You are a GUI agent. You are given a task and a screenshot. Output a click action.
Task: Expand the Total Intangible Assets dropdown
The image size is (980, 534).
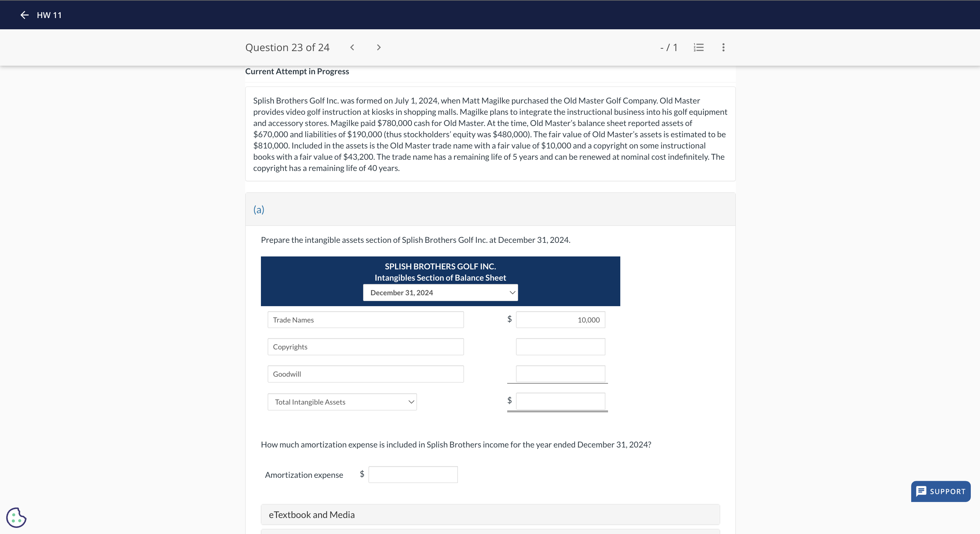pos(342,402)
